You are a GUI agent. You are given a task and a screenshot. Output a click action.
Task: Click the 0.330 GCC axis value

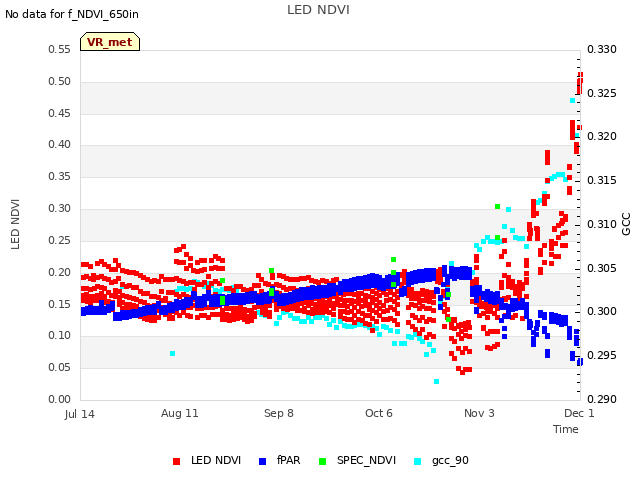point(602,49)
